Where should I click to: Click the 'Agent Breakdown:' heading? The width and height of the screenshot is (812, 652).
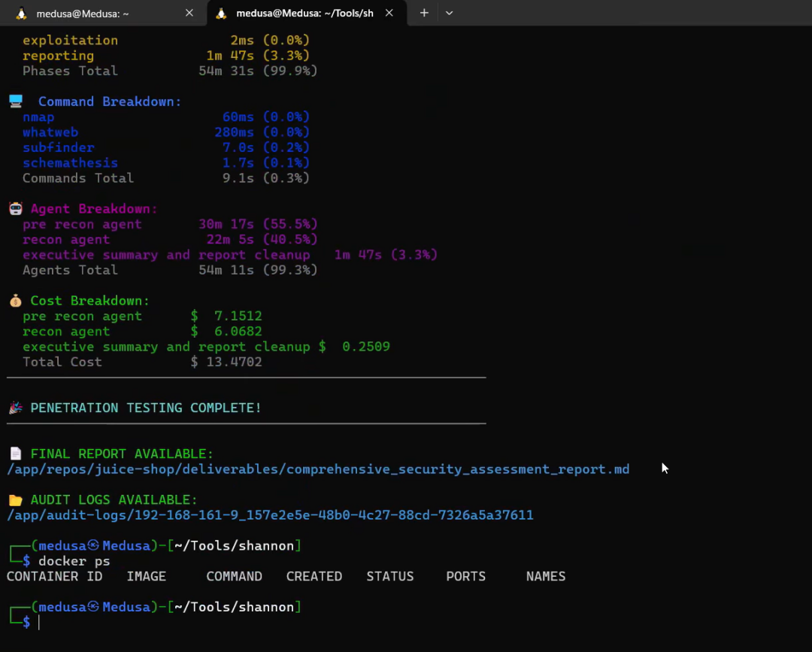point(94,209)
